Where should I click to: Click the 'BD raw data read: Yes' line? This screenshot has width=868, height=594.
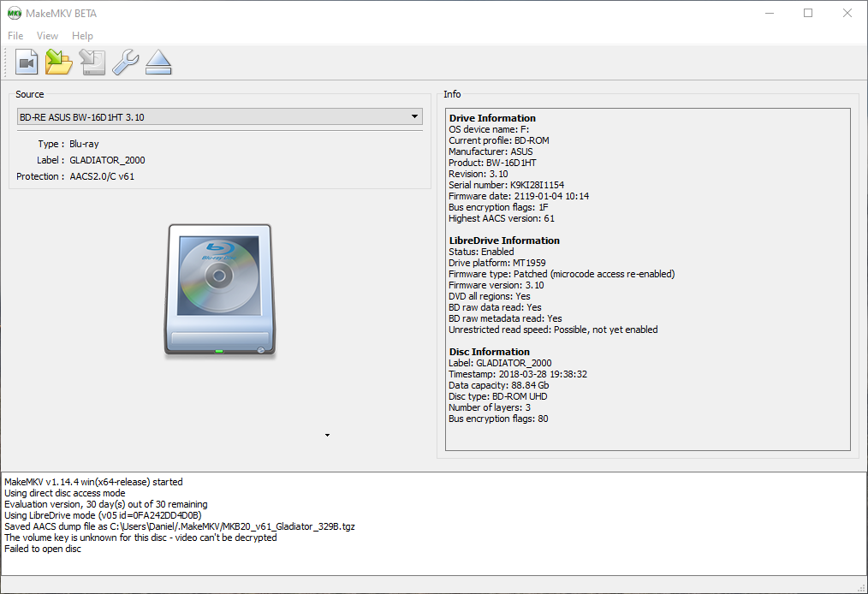coord(495,307)
